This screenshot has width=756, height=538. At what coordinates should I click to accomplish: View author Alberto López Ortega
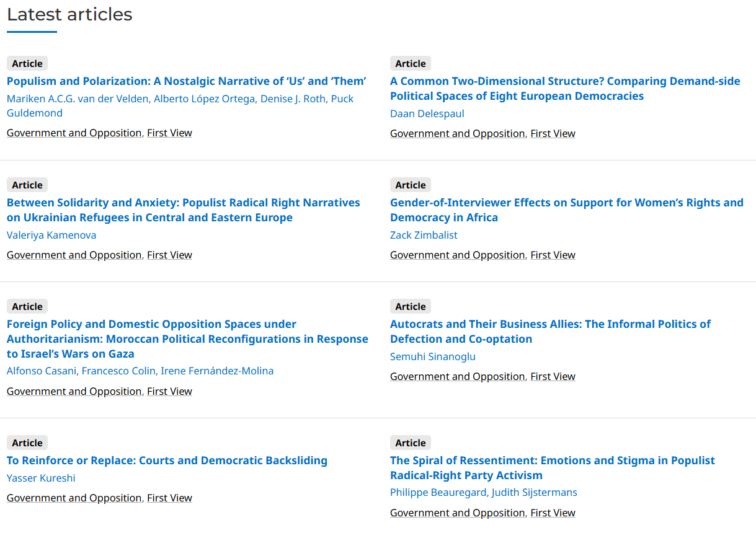[204, 99]
